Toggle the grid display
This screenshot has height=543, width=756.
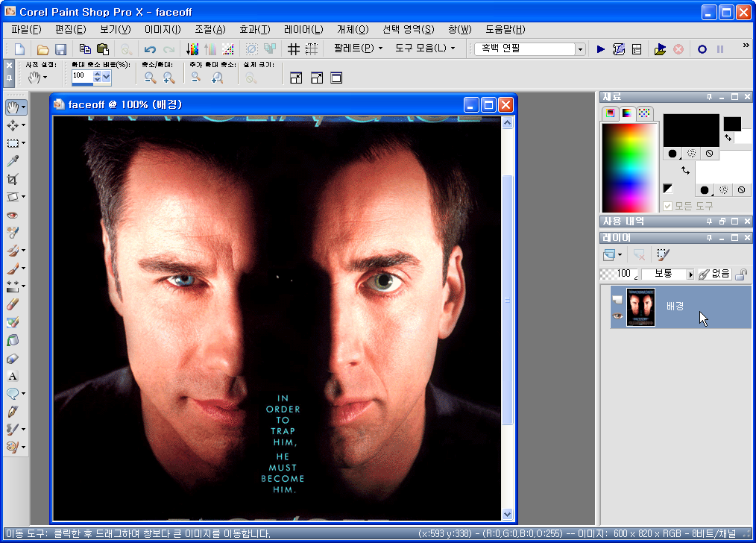(293, 49)
